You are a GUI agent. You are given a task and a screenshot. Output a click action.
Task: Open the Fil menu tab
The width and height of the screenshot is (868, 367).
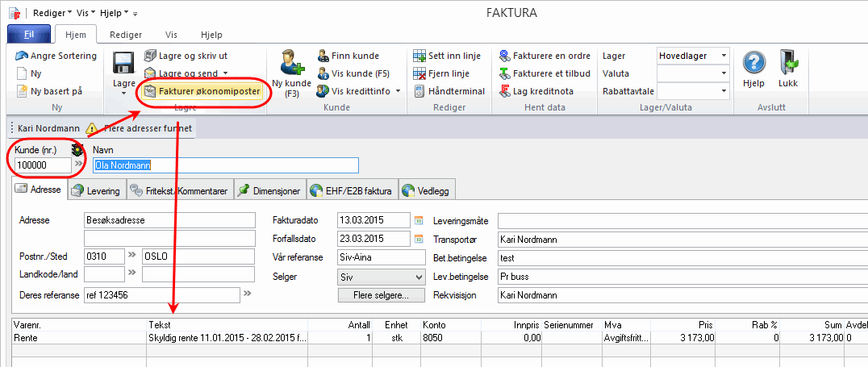click(x=28, y=35)
